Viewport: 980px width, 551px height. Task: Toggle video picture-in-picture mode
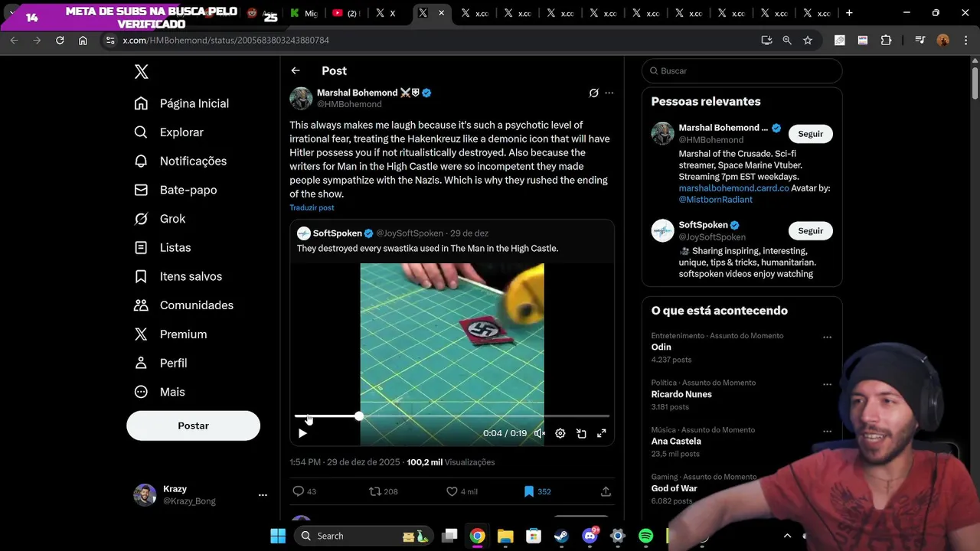(x=581, y=433)
